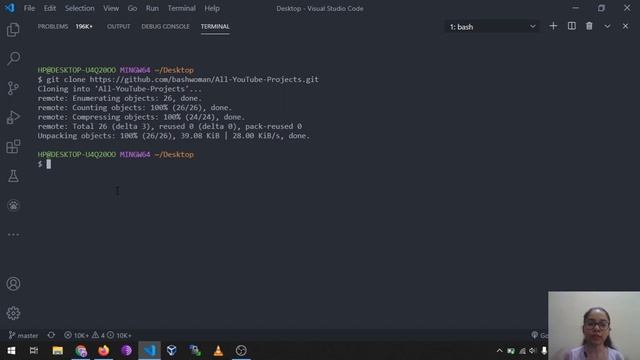Open the Go menu
The image size is (640, 360).
132,8
